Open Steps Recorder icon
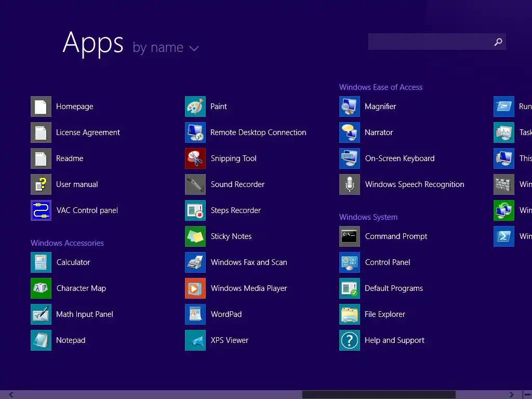 click(195, 210)
